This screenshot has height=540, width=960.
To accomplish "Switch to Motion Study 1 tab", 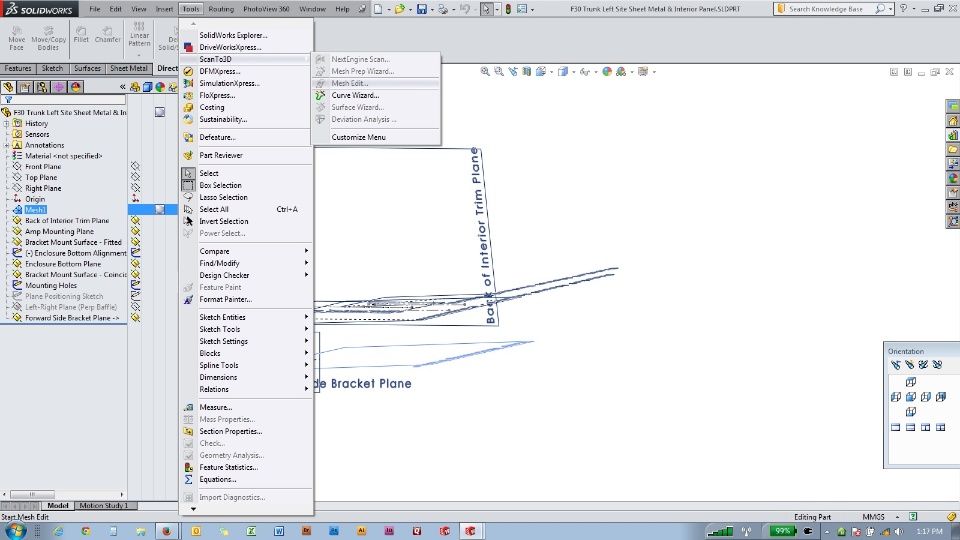I will click(x=103, y=506).
